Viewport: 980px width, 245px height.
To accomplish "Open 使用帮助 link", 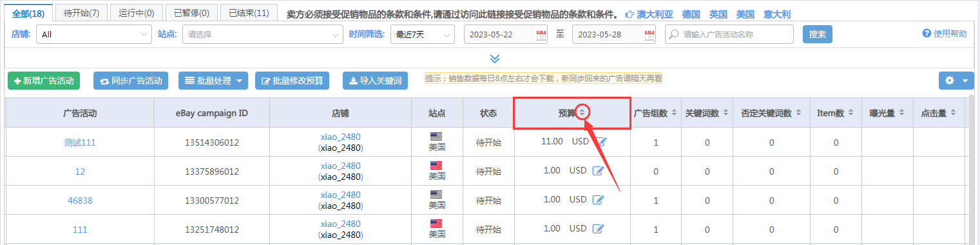I will point(950,34).
